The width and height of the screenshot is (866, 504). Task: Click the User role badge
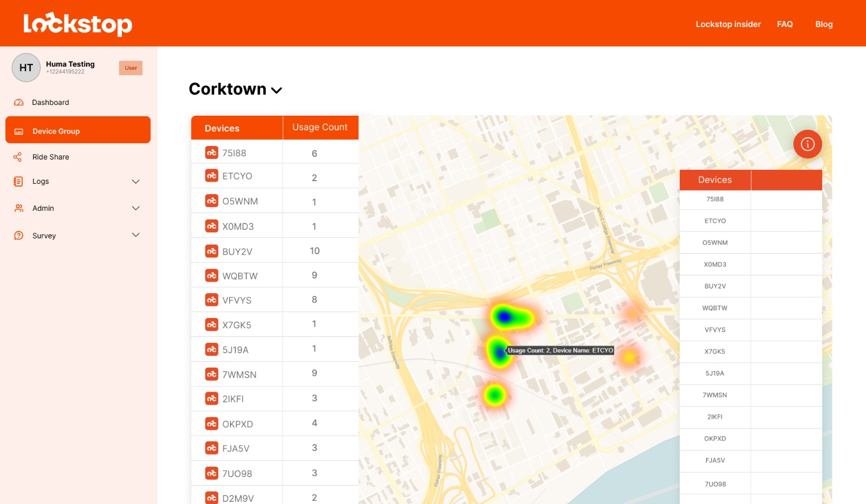tap(130, 68)
